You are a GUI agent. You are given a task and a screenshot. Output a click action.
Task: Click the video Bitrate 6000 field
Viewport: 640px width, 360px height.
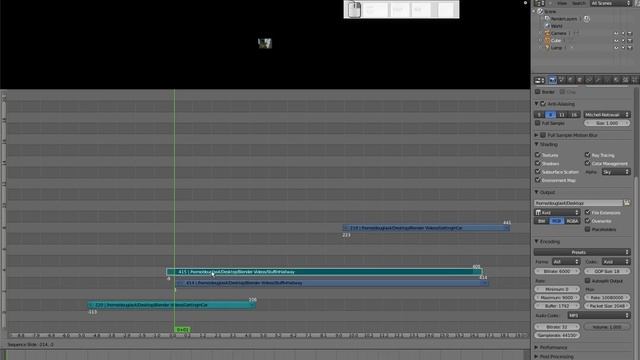tap(557, 271)
